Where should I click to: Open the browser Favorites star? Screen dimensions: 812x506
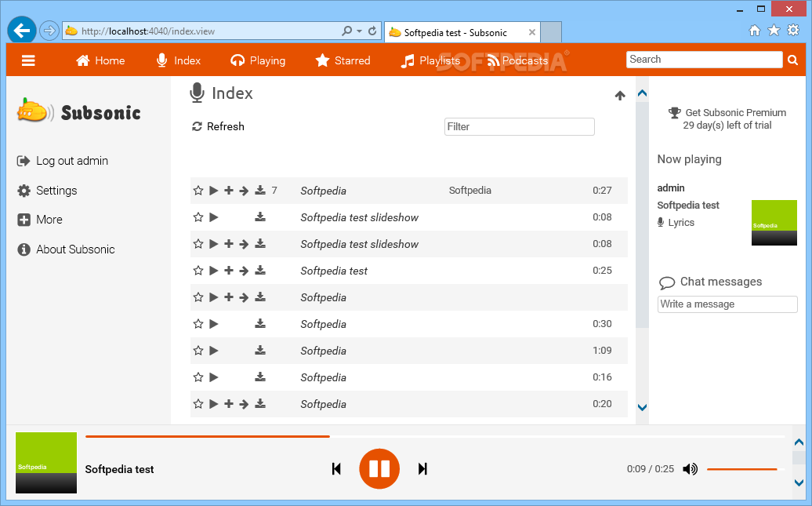[774, 30]
